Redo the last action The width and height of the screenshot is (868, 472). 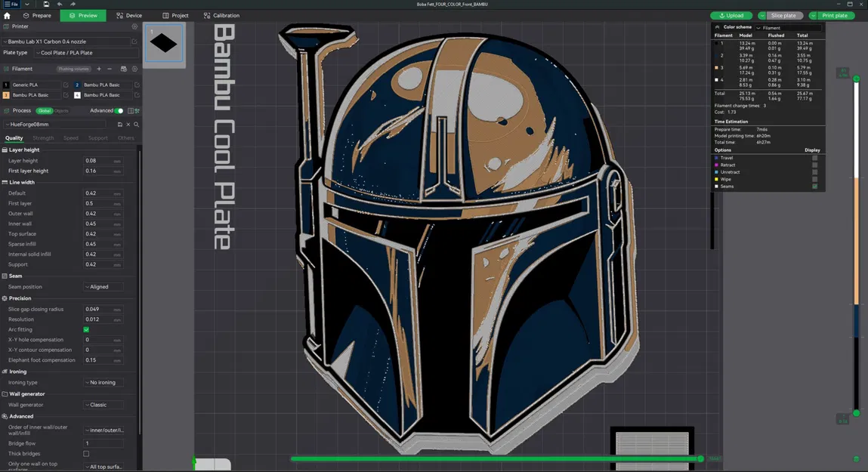click(x=73, y=5)
